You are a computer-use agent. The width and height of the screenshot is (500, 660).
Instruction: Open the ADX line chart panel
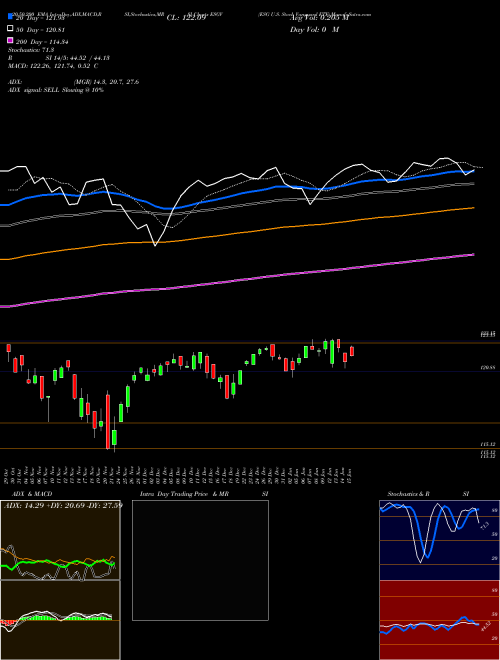click(60, 540)
